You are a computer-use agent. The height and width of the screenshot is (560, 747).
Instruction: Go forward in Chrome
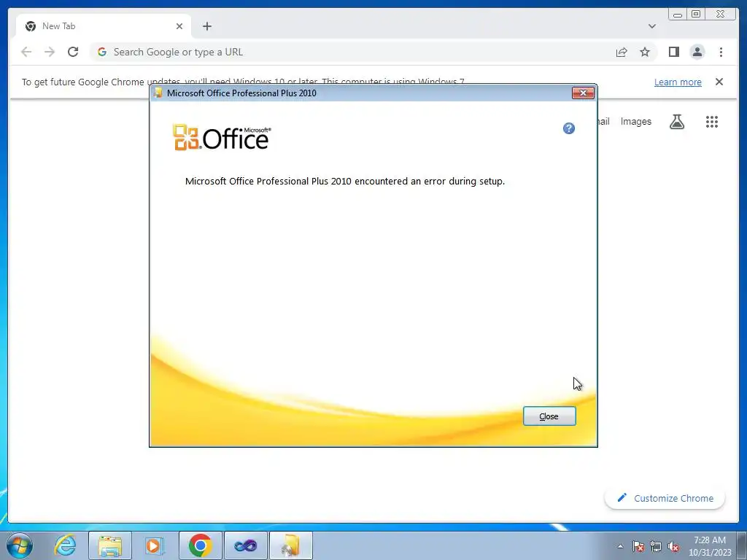click(50, 52)
